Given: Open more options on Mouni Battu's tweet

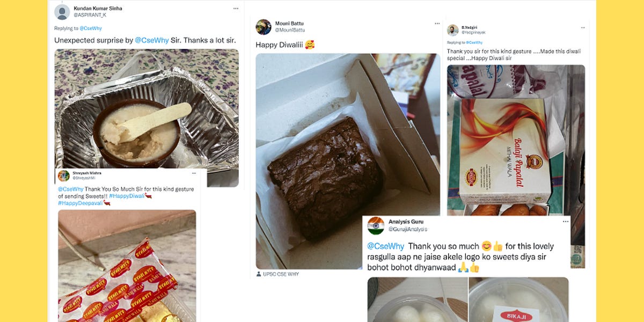Looking at the screenshot, I should (436, 23).
